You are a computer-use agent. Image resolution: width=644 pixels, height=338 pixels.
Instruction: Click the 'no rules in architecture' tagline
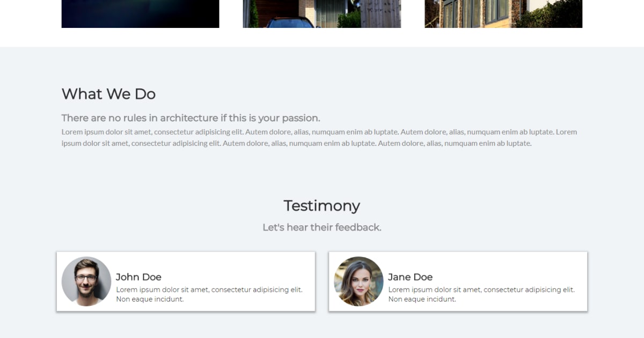coord(191,118)
